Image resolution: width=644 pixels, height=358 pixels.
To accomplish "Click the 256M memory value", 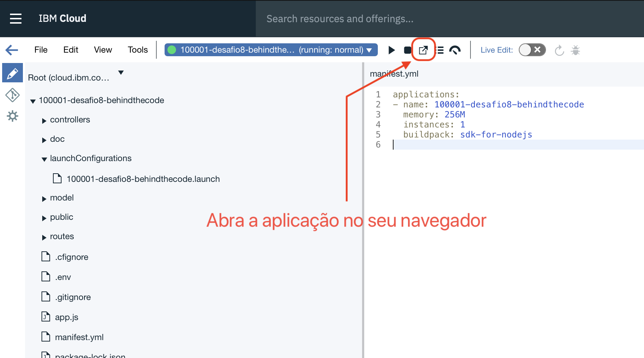I will click(455, 115).
